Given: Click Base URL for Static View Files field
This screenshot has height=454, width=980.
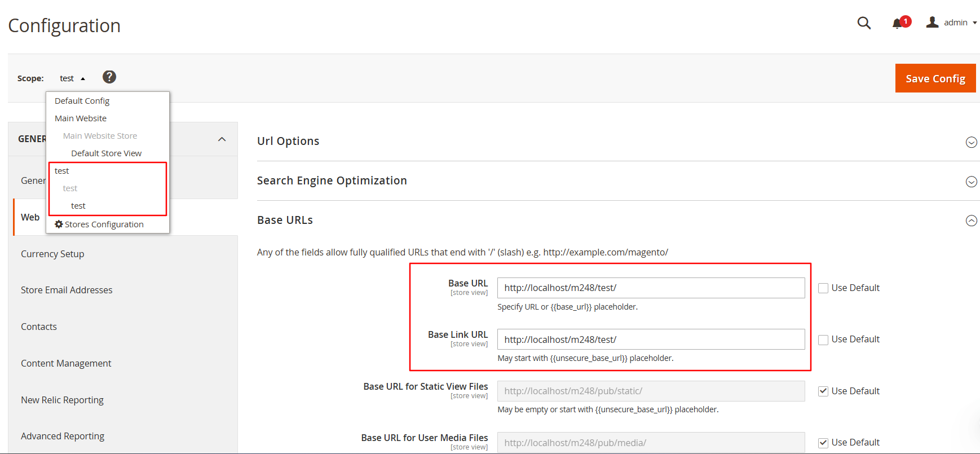Looking at the screenshot, I should click(x=651, y=391).
